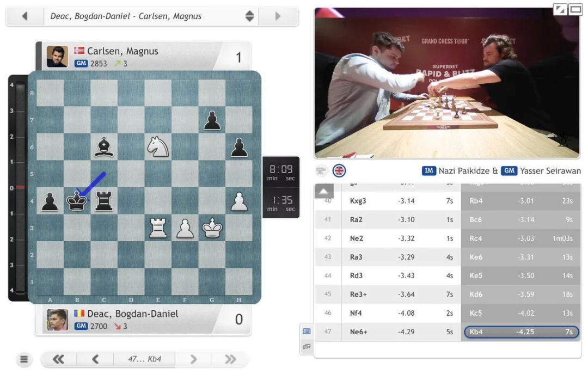
Task: Click the British flag language icon
Action: click(339, 171)
